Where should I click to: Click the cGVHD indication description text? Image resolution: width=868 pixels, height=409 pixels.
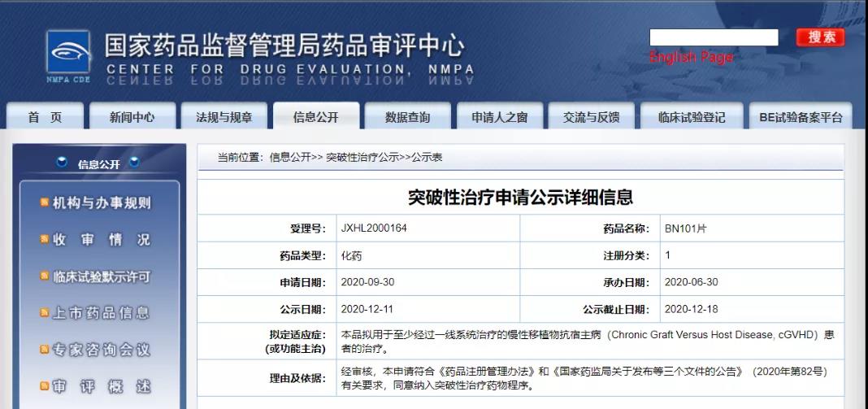pos(588,342)
